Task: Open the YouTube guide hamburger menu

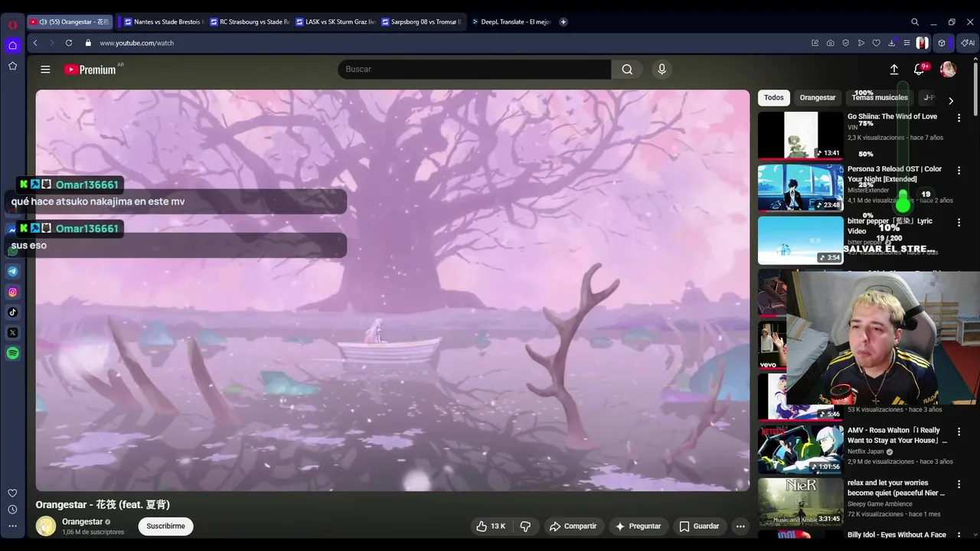Action: tap(45, 70)
